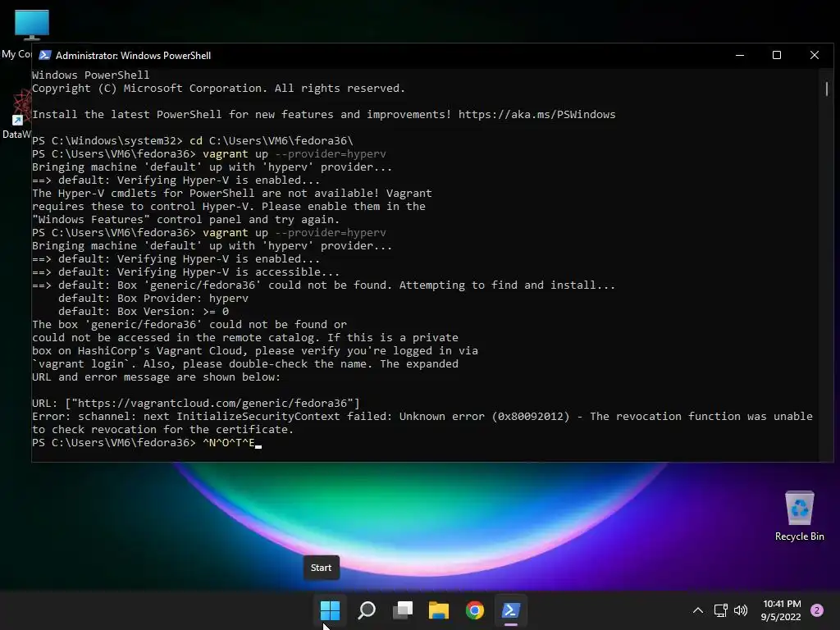Click the "Verifying Hyper-V is accessible..." line
Viewport: 840px width, 630px height.
click(x=185, y=272)
